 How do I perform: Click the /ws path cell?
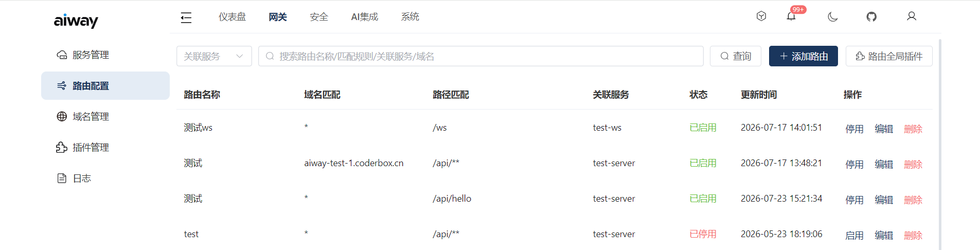[440, 128]
